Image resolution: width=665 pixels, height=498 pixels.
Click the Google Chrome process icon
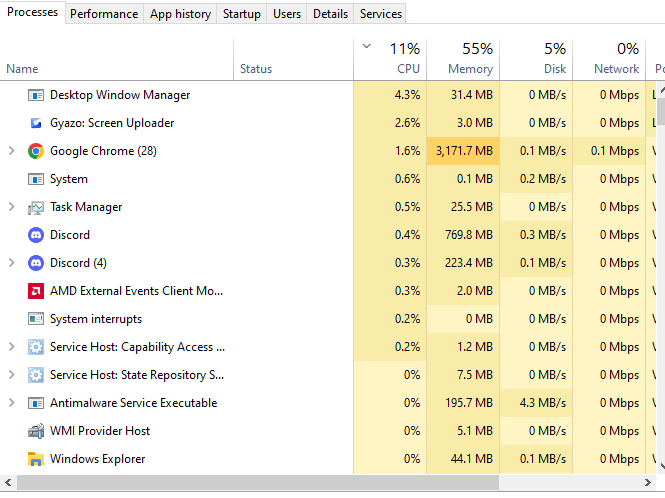[x=36, y=151]
